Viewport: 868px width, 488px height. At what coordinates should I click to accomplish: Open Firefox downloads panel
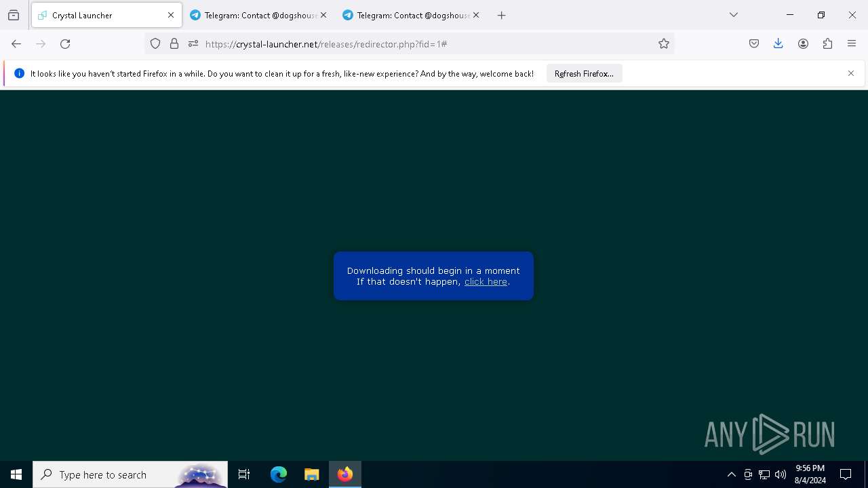click(778, 44)
